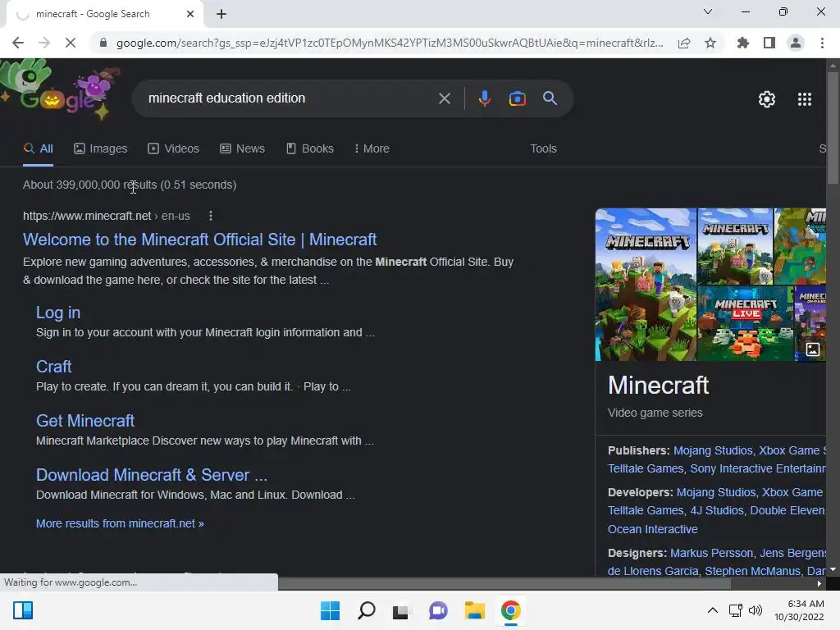
Task: Open the large Minecraft cover image
Action: point(646,285)
